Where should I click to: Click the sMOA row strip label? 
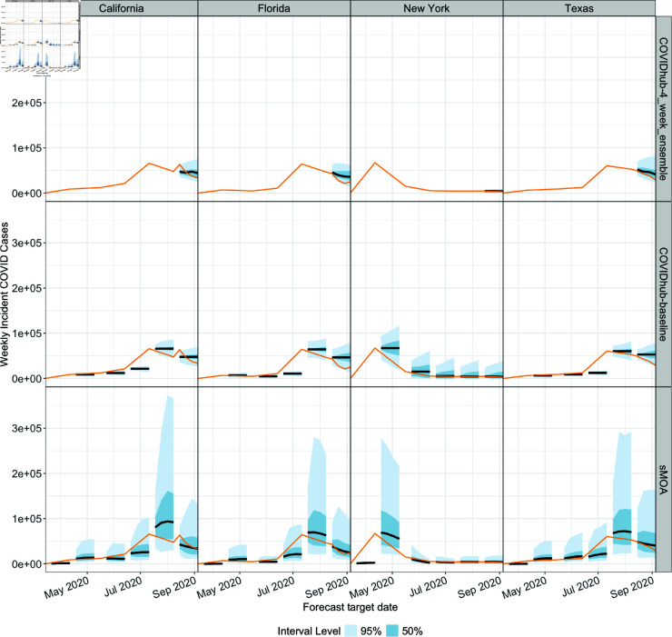664,480
